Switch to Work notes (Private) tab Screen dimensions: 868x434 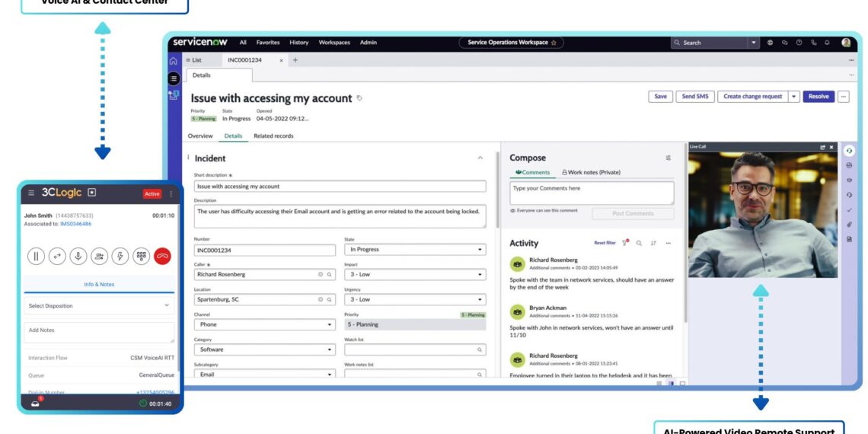[591, 172]
